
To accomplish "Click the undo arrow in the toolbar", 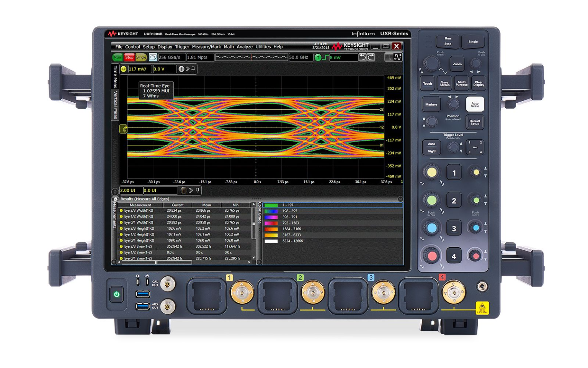I will [363, 58].
